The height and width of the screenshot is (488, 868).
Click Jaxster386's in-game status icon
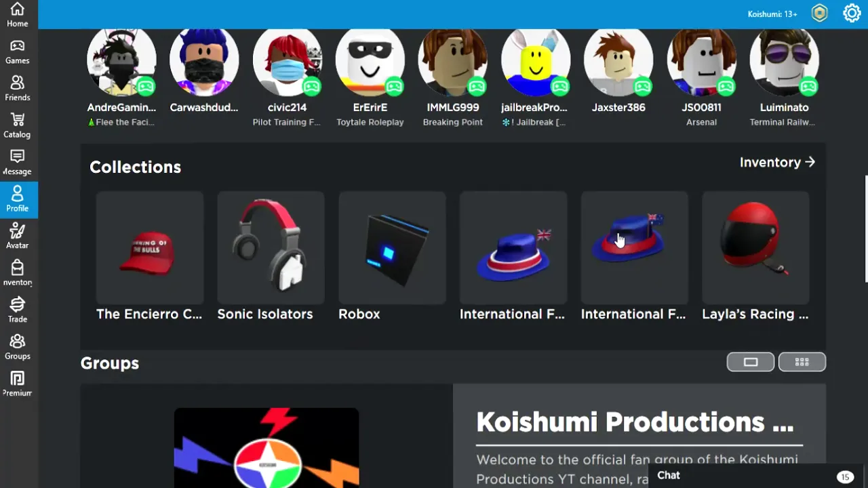(x=642, y=86)
